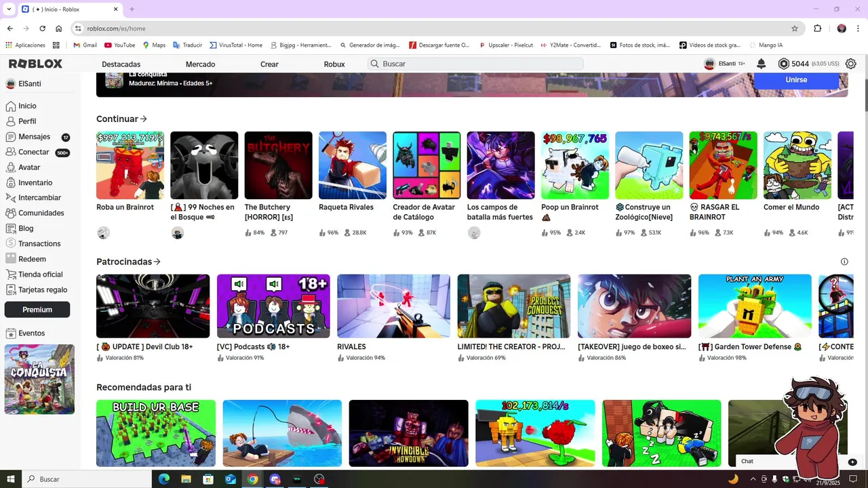Image resolution: width=868 pixels, height=488 pixels.
Task: Open the ElSanti profile in header
Action: click(x=725, y=64)
